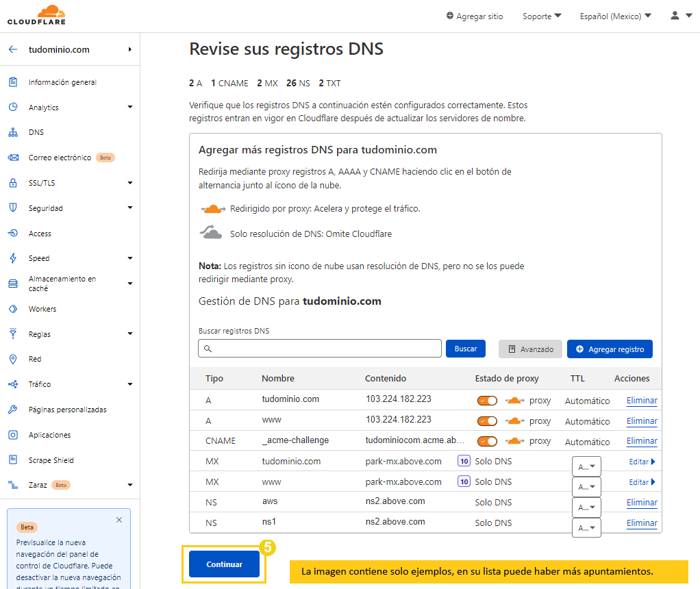Image resolution: width=700 pixels, height=589 pixels.
Task: Expand the Zaraz submenu
Action: 130,485
